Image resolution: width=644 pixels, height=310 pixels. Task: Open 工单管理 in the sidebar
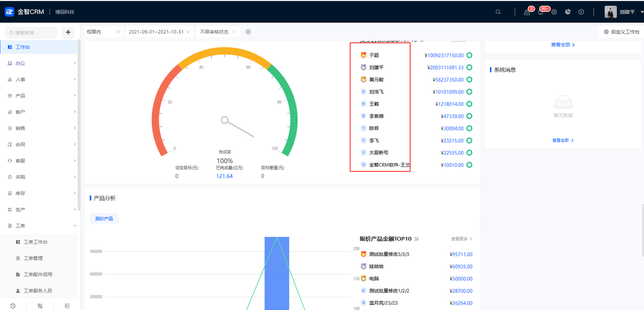click(33, 258)
